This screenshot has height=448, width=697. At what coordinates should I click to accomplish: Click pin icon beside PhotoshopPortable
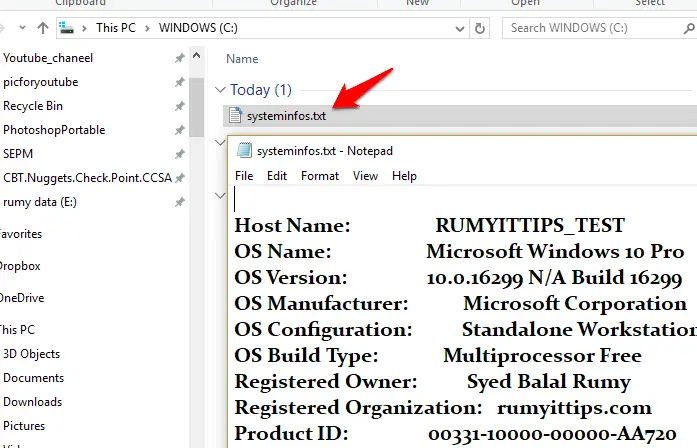tap(179, 130)
